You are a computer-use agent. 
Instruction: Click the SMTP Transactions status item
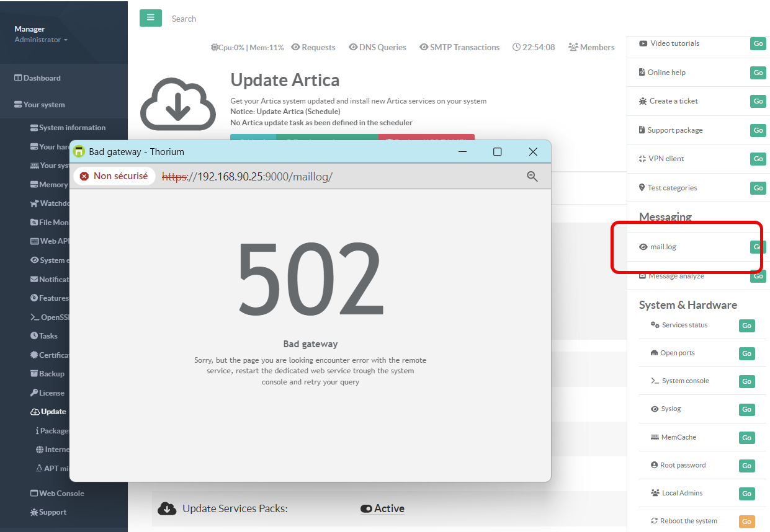coord(459,47)
